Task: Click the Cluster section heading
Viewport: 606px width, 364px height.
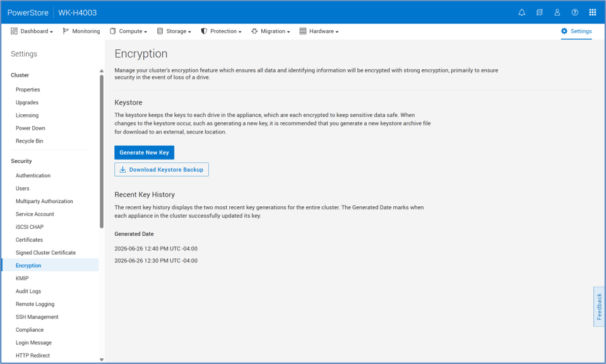Action: point(20,75)
